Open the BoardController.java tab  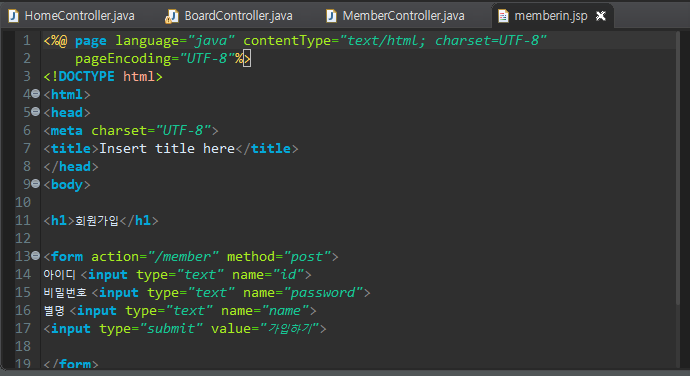pyautogui.click(x=229, y=16)
